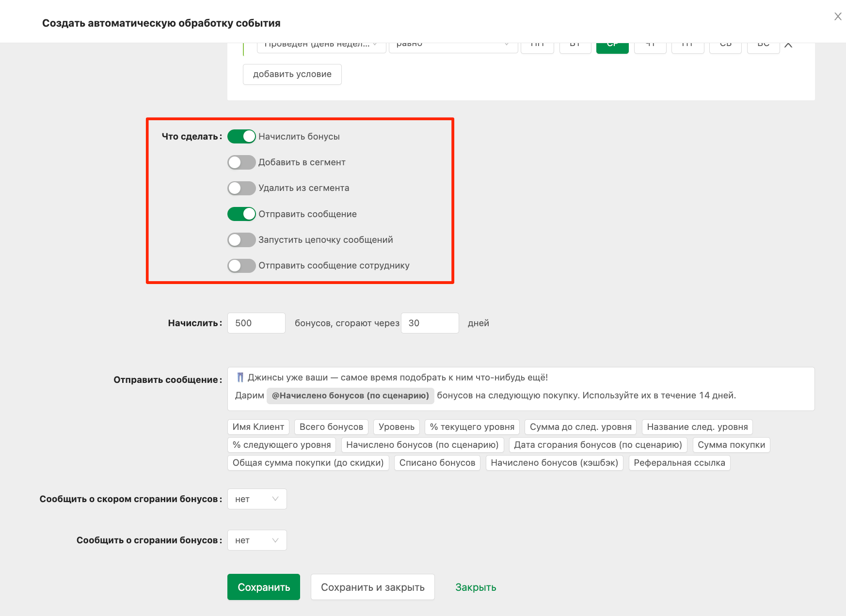The height and width of the screenshot is (616, 846).
Task: Close the dialog with the X icon
Action: pos(837,16)
